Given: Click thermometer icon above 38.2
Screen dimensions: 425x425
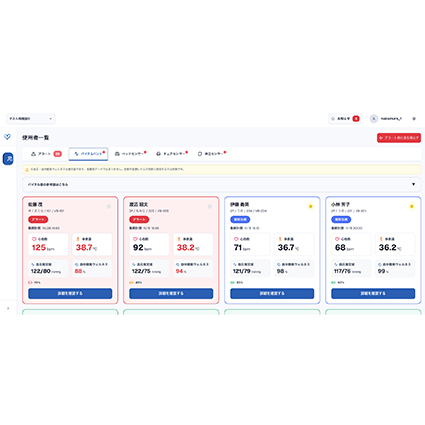Looking at the screenshot, I should tap(179, 239).
